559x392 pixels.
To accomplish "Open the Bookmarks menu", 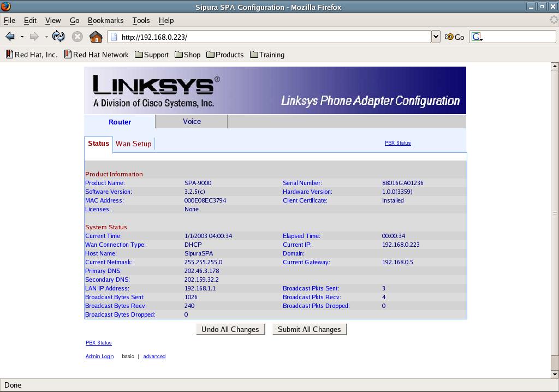I will 105,20.
